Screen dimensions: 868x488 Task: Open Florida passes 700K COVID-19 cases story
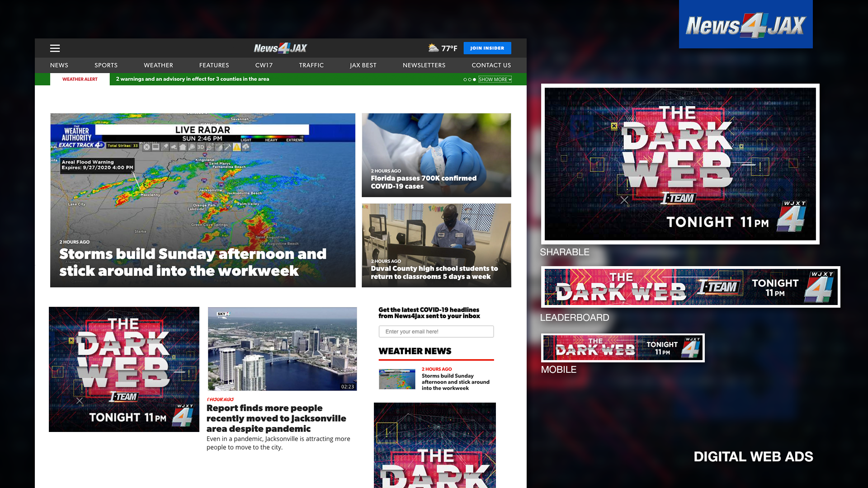[x=436, y=155]
